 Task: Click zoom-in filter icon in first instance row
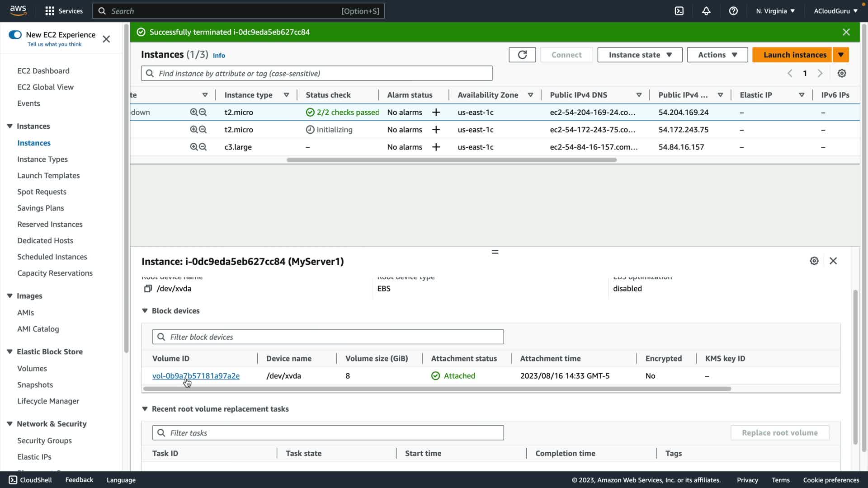[193, 112]
